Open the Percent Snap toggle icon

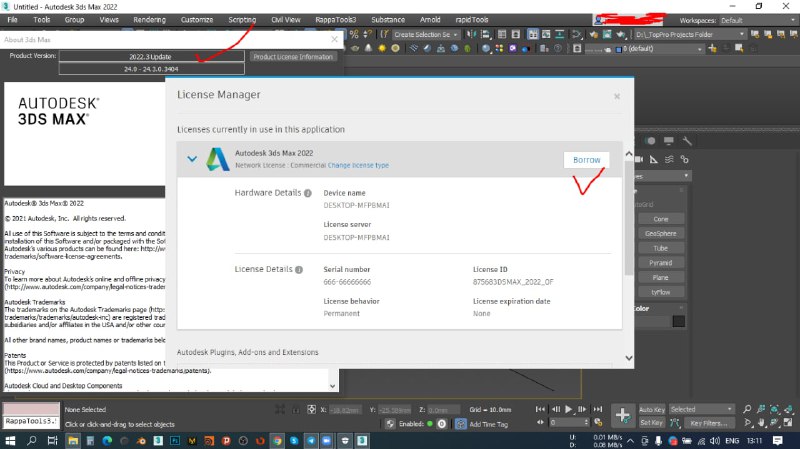[354, 34]
